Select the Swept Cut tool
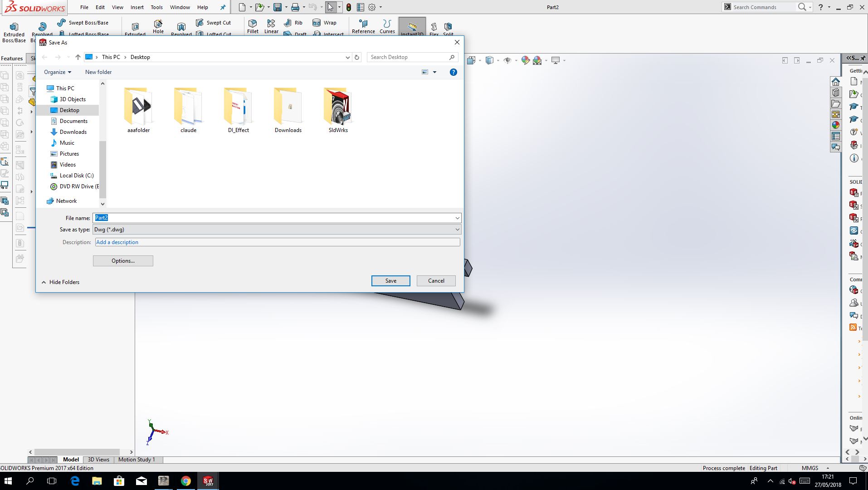 (x=213, y=23)
